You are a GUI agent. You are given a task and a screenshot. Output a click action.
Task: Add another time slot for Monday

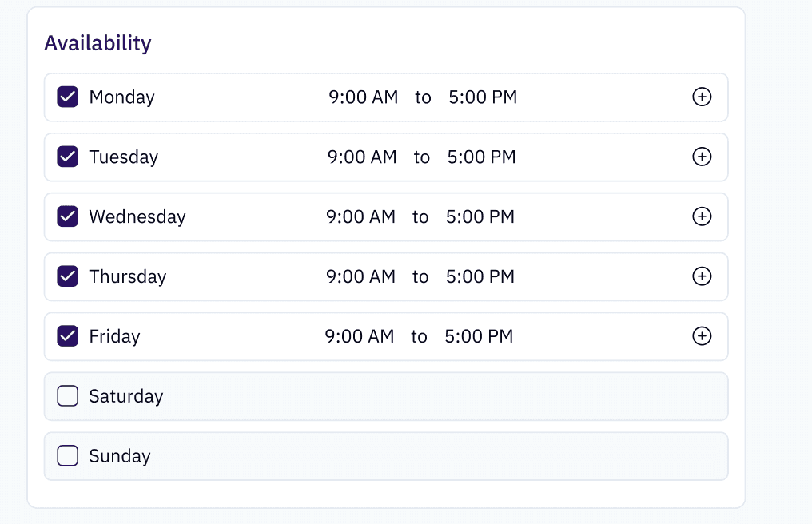click(x=702, y=97)
